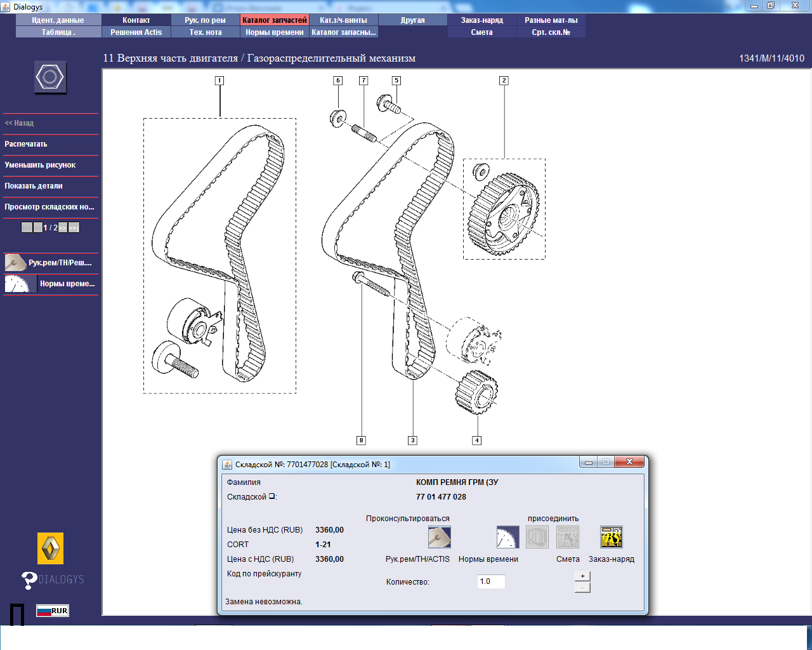
Task: Select part callout number 8
Action: [362, 441]
